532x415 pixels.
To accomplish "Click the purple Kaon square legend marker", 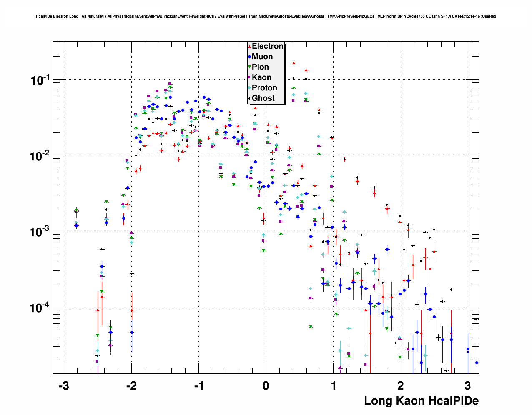I will click(249, 77).
